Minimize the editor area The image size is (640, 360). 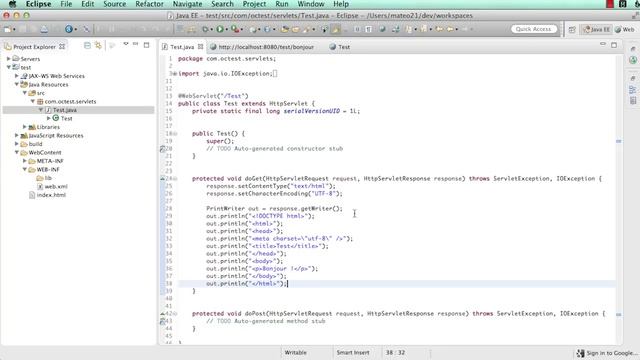tap(602, 44)
